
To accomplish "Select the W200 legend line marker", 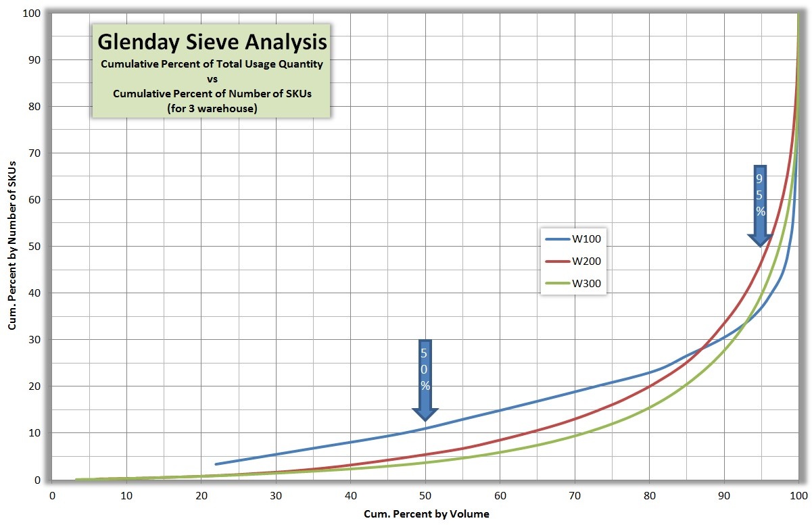I will point(558,261).
